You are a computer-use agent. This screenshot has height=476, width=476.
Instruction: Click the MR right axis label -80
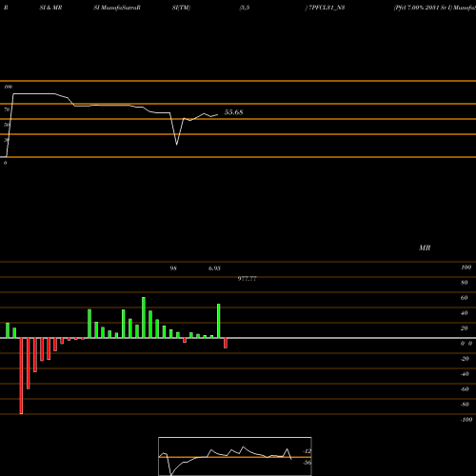pyautogui.click(x=465, y=405)
